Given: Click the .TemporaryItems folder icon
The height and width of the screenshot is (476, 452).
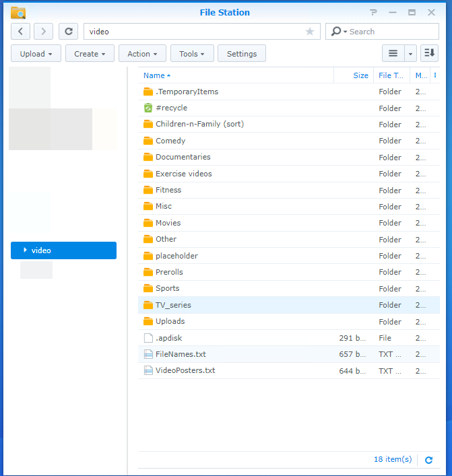Looking at the screenshot, I should 148,92.
